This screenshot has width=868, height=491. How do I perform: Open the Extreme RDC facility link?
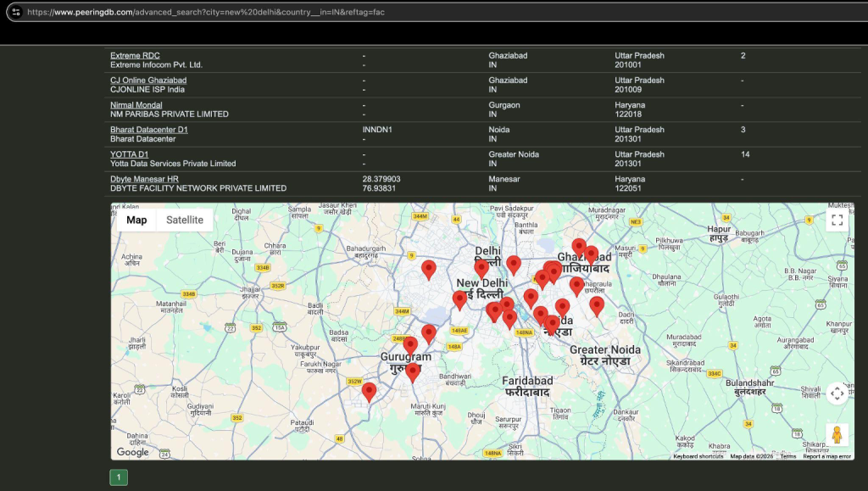(x=135, y=55)
